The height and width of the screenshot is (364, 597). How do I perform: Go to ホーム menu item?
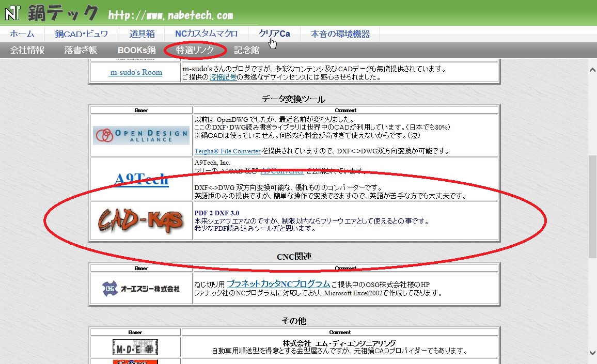(x=22, y=34)
